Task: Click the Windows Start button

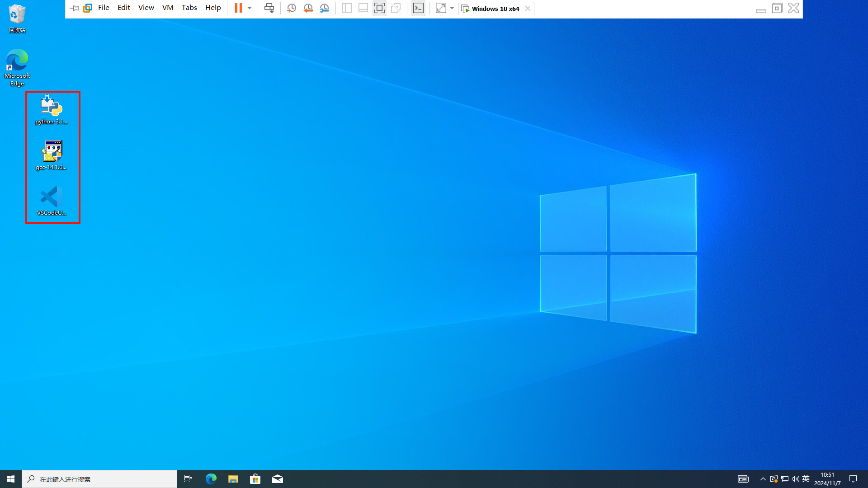Action: (x=11, y=479)
